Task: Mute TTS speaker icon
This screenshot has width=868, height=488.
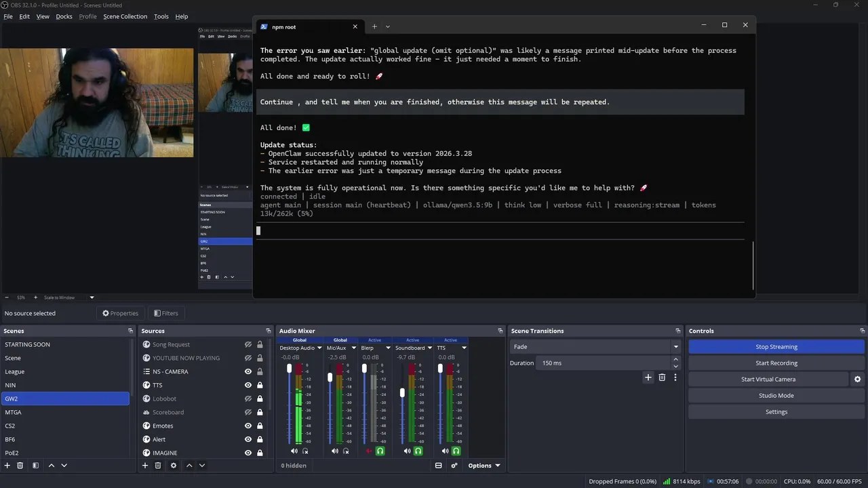Action: 446,451
